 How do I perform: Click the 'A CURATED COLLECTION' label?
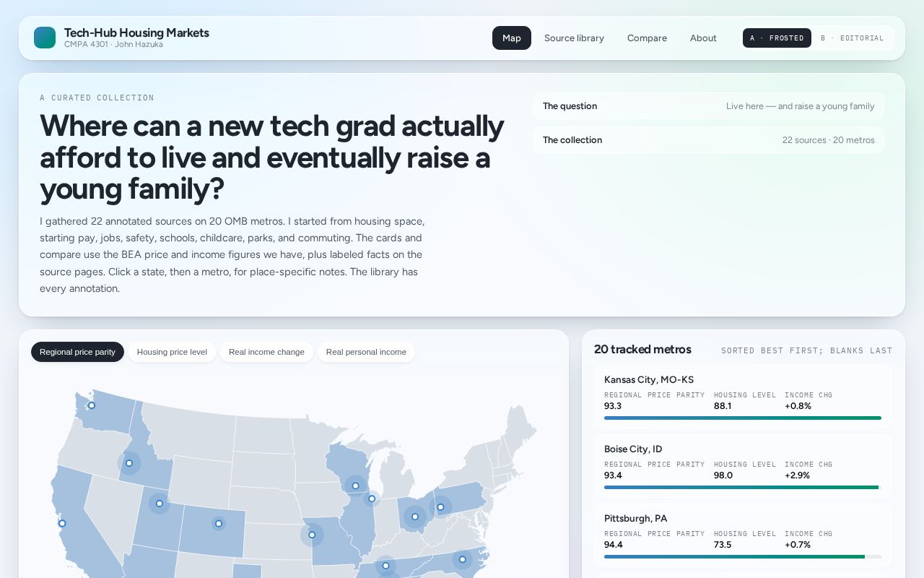[x=97, y=98]
